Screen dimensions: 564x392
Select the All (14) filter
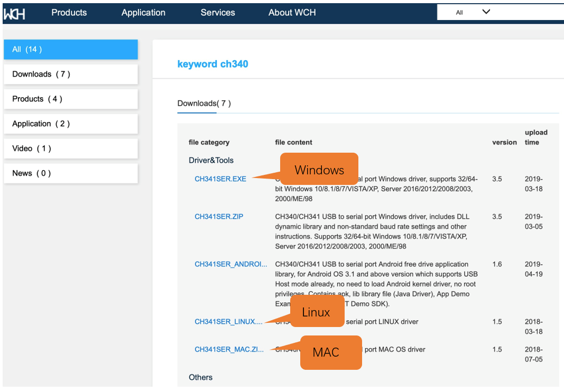click(x=71, y=49)
